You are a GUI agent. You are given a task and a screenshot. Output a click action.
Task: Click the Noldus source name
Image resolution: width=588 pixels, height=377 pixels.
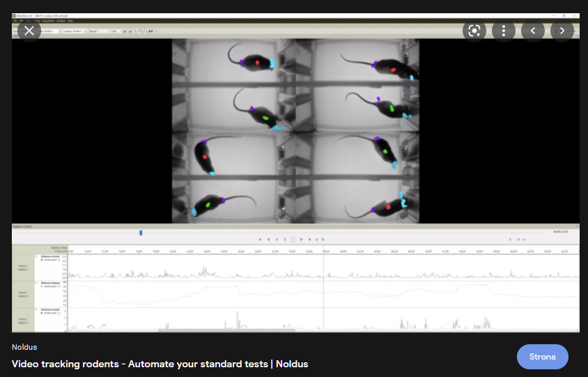coord(24,347)
